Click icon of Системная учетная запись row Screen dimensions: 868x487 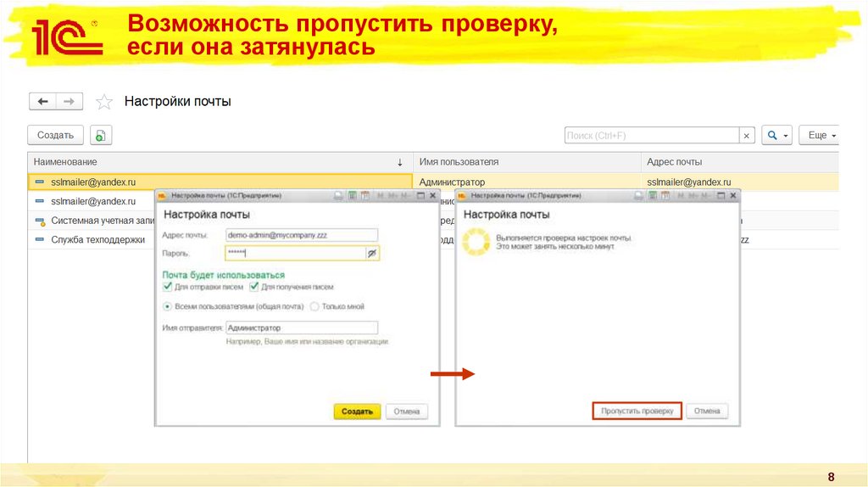pyautogui.click(x=40, y=221)
